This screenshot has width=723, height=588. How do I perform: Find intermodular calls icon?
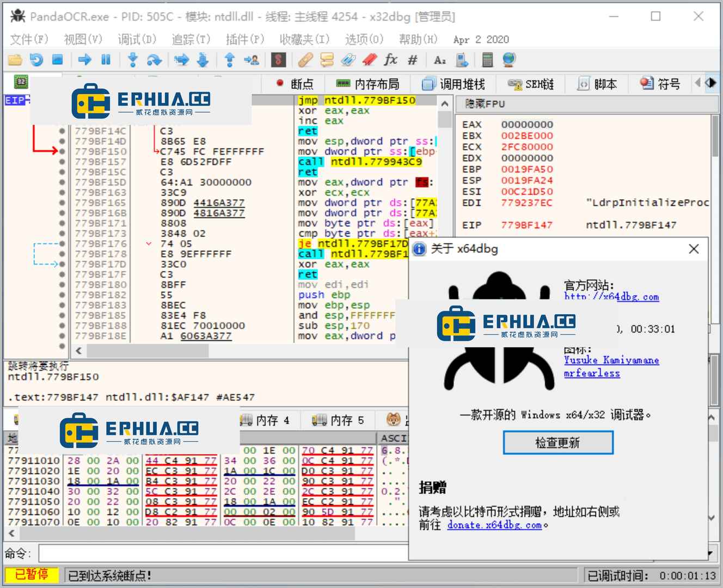point(462,60)
